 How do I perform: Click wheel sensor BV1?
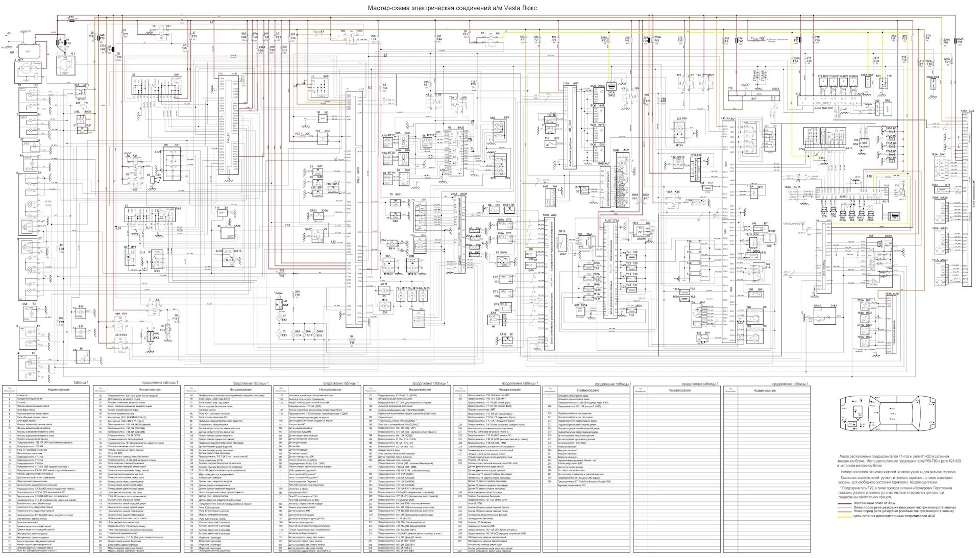pyautogui.click(x=823, y=82)
